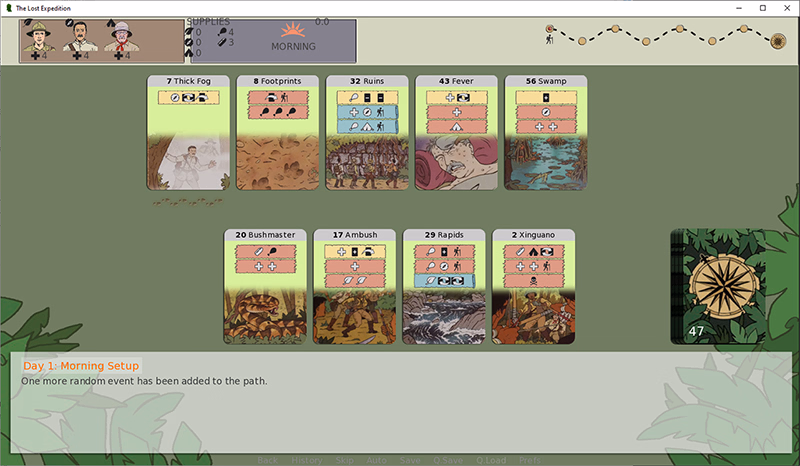Screen dimensions: 800x466
Task: Click the compass supply icon in the Supplies panel
Action: click(189, 42)
